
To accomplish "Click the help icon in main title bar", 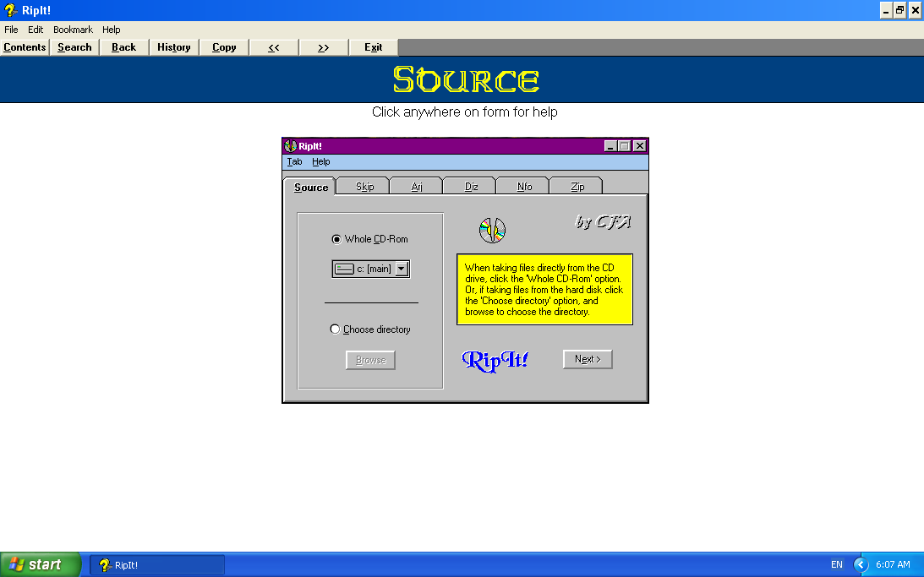I will [x=11, y=10].
